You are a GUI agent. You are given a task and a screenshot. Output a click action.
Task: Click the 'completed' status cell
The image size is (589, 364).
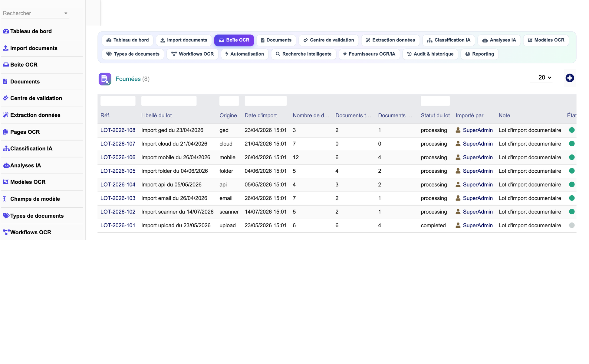[433, 226]
